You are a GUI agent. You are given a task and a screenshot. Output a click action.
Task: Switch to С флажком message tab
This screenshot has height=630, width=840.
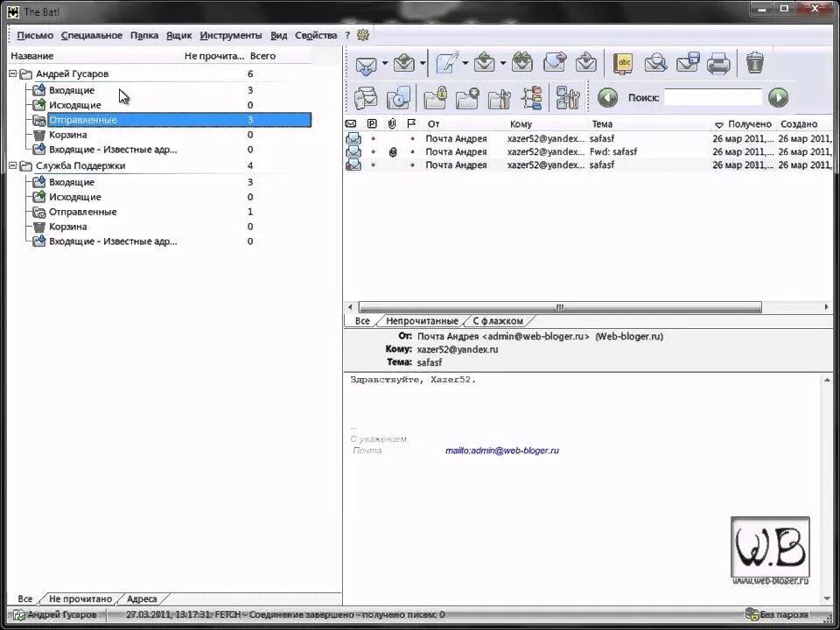(498, 321)
